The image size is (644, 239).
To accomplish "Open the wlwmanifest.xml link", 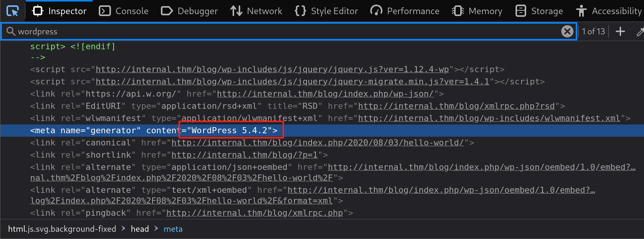I will 489,118.
